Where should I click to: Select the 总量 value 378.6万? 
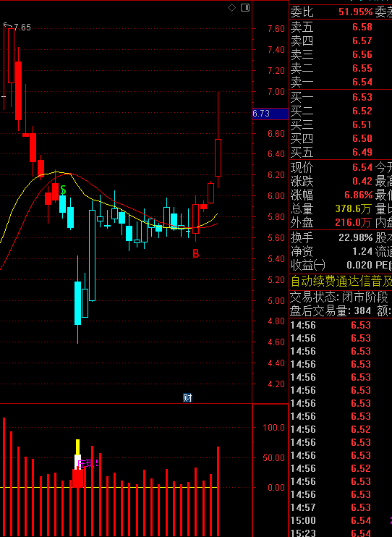354,208
